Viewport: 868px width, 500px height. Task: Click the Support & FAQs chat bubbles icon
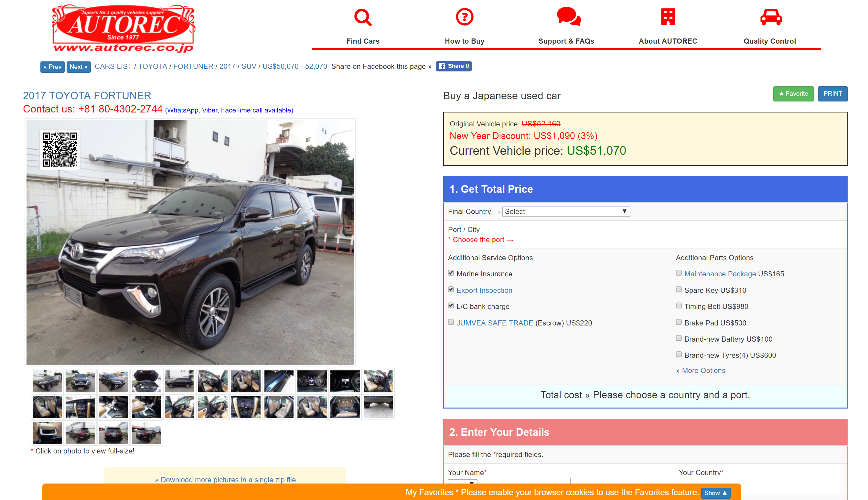(569, 16)
